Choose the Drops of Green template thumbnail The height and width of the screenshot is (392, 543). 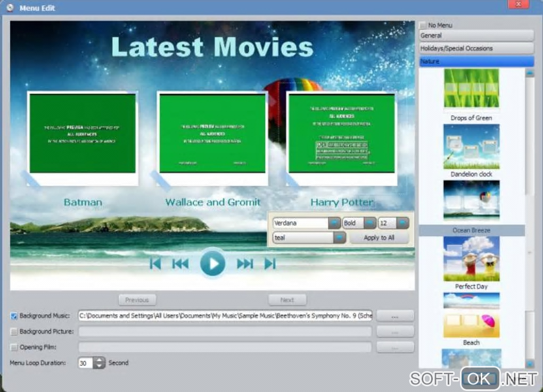(471, 89)
